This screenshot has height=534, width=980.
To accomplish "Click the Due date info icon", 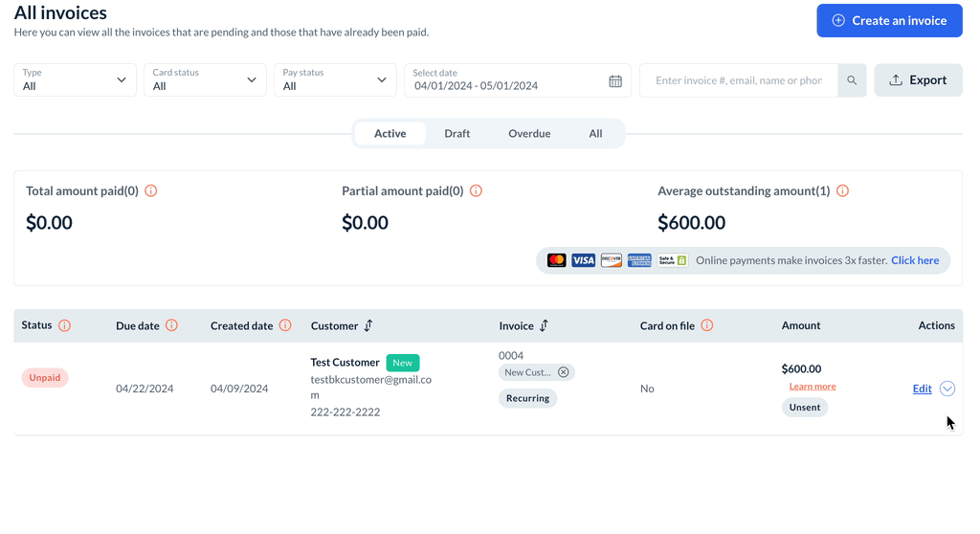I will point(171,325).
